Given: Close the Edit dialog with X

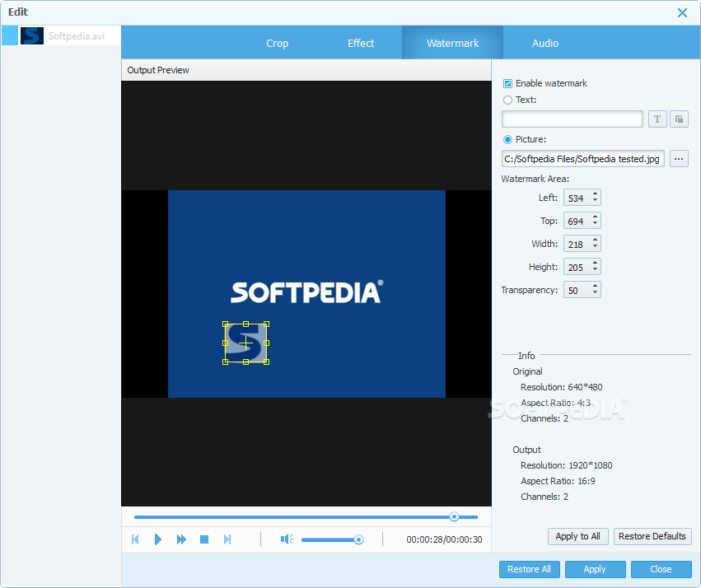Looking at the screenshot, I should click(682, 12).
